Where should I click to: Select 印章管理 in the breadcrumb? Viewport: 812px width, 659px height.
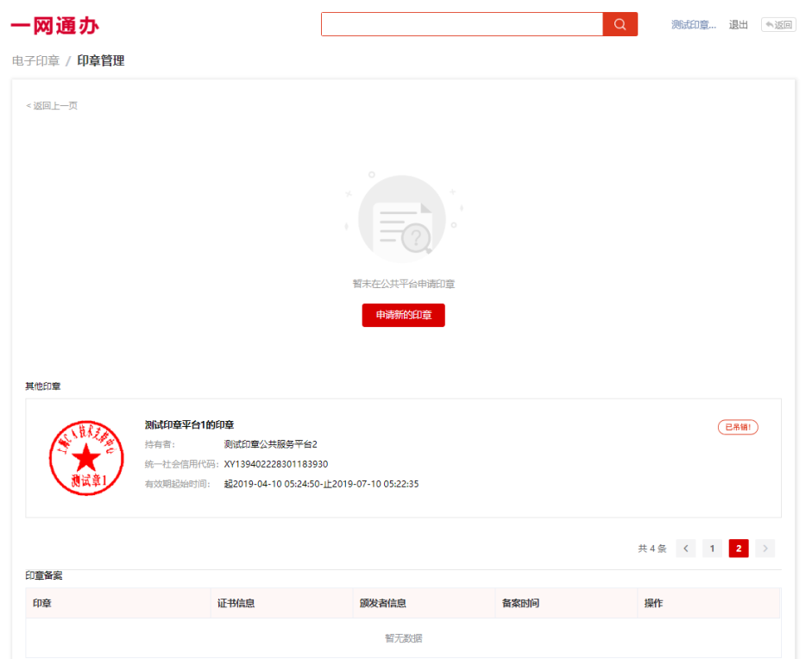tap(101, 61)
